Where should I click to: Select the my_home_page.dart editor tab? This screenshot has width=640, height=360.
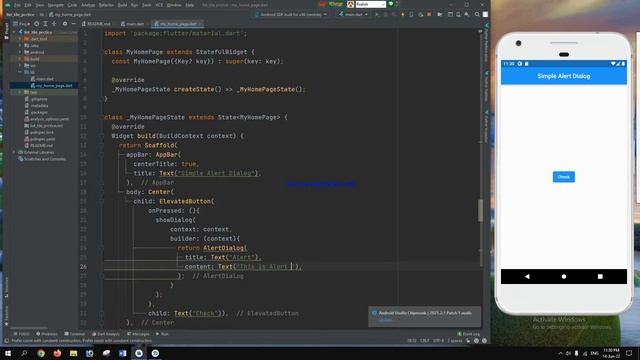(x=178, y=24)
